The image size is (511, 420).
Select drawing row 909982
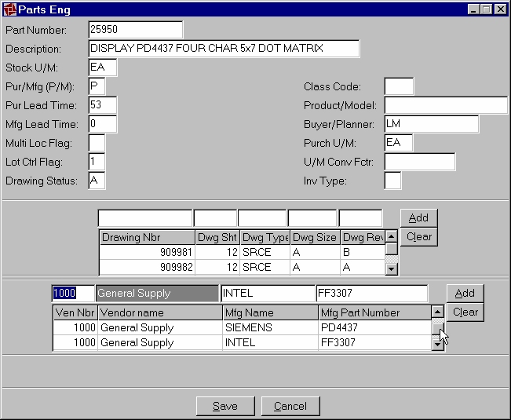pyautogui.click(x=242, y=267)
